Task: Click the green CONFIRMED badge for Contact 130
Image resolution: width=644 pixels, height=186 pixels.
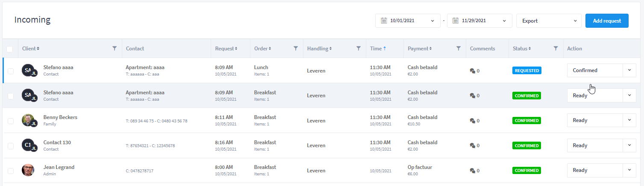Action: (526, 145)
